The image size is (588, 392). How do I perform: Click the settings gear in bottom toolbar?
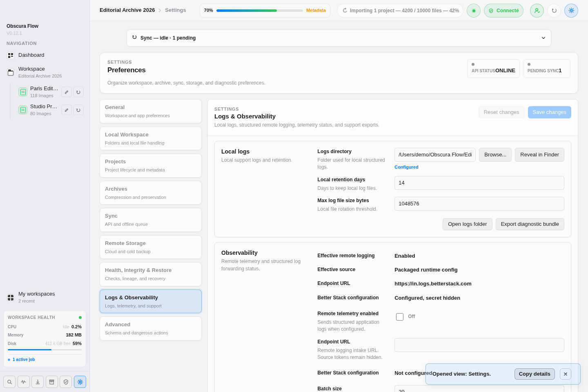point(80,382)
